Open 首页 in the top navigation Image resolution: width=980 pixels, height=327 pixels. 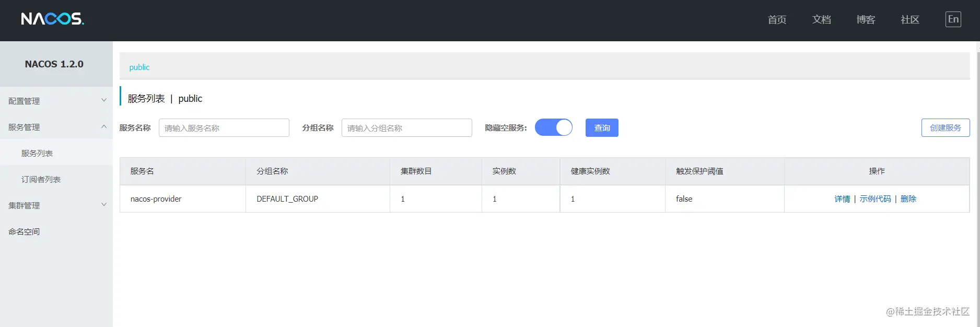[777, 19]
